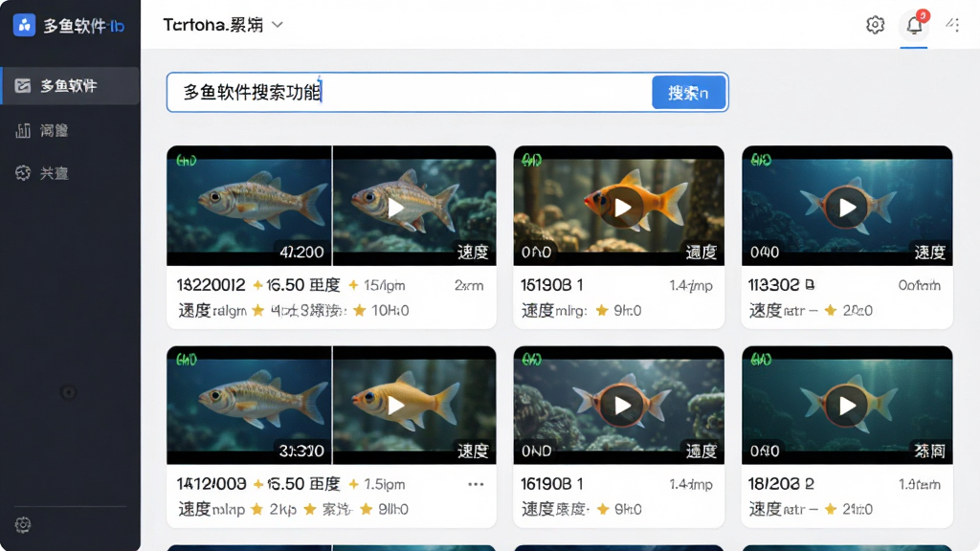Click the blue 搜索 button
Viewport: 980px width, 551px height.
click(x=688, y=93)
